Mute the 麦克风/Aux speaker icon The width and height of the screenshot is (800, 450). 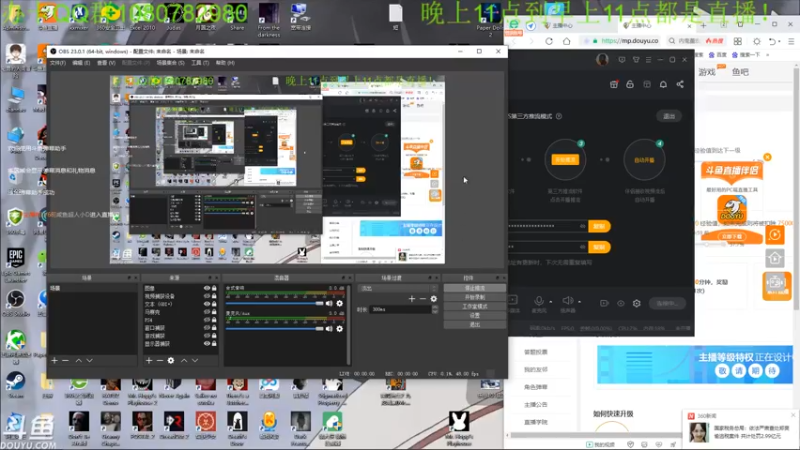(x=329, y=329)
